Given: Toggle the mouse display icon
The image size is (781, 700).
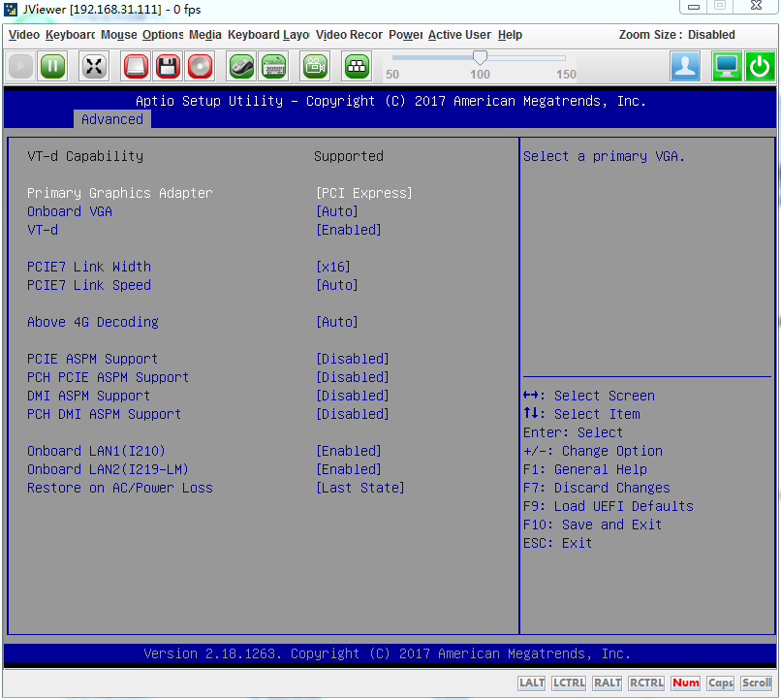Looking at the screenshot, I should pyautogui.click(x=241, y=66).
